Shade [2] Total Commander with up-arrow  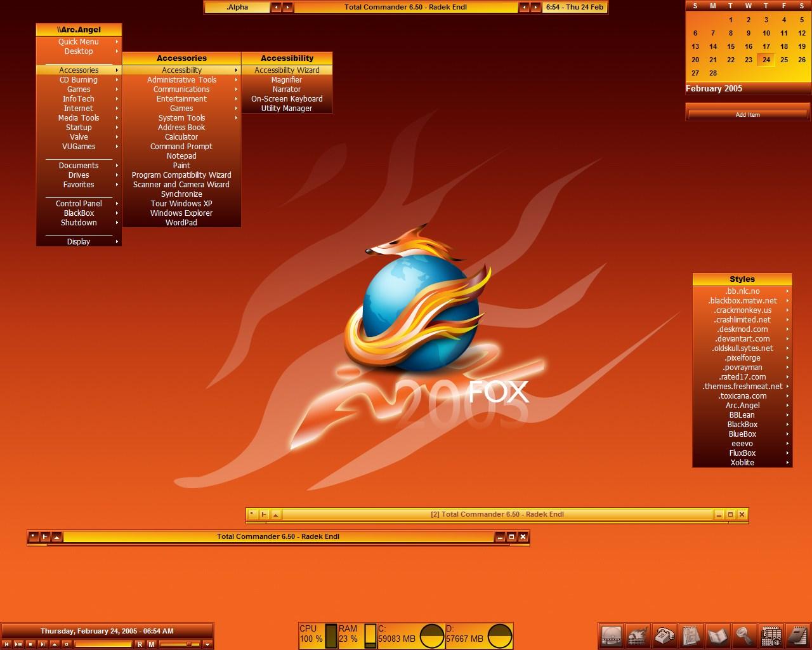[x=276, y=514]
